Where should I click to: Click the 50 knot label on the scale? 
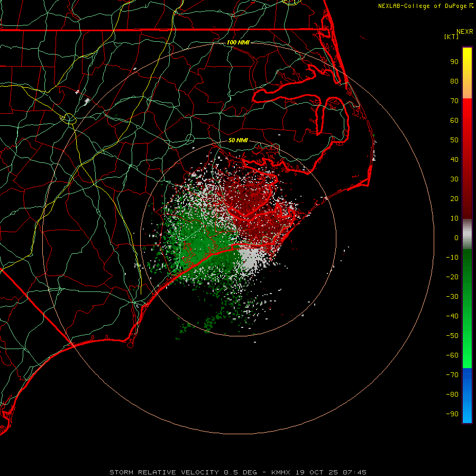click(454, 140)
